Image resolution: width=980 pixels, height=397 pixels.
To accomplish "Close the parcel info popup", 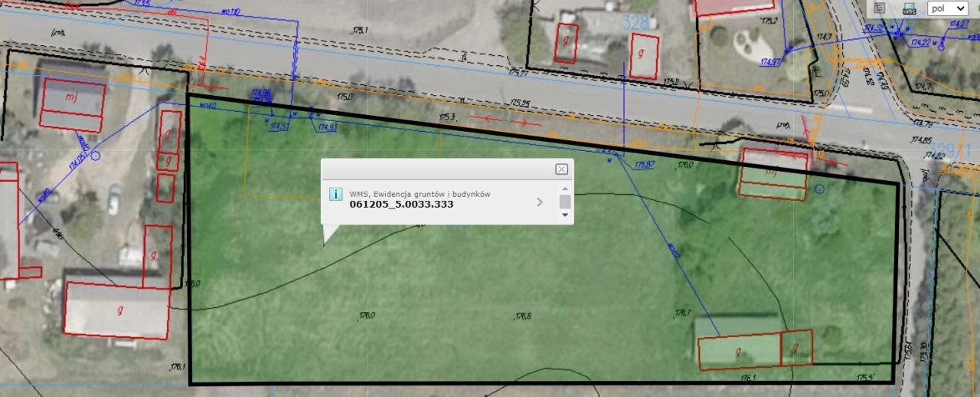I will [x=561, y=169].
